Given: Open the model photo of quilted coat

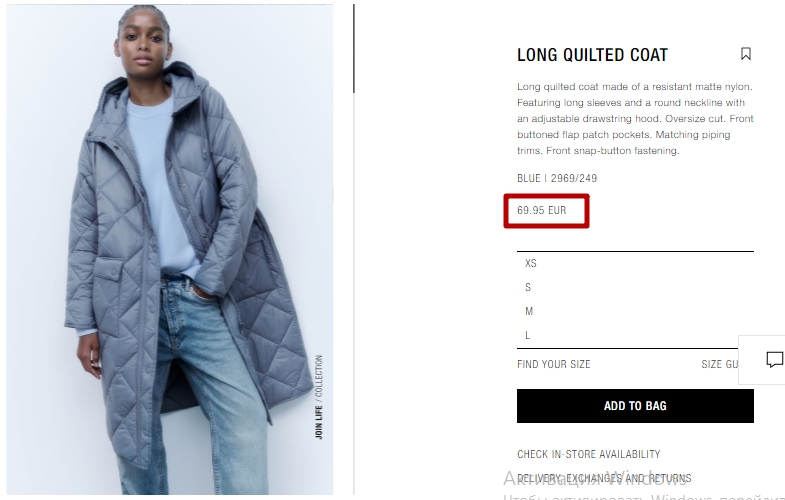Looking at the screenshot, I should click(x=170, y=249).
